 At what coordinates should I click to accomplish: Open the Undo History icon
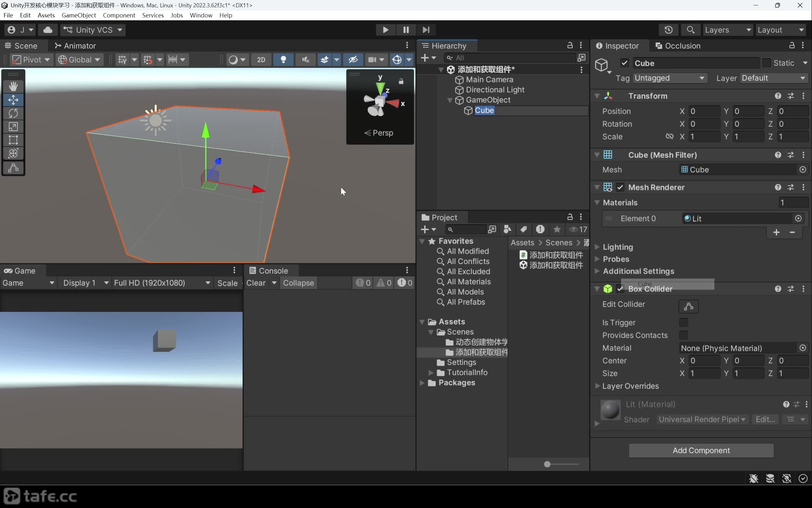point(668,30)
